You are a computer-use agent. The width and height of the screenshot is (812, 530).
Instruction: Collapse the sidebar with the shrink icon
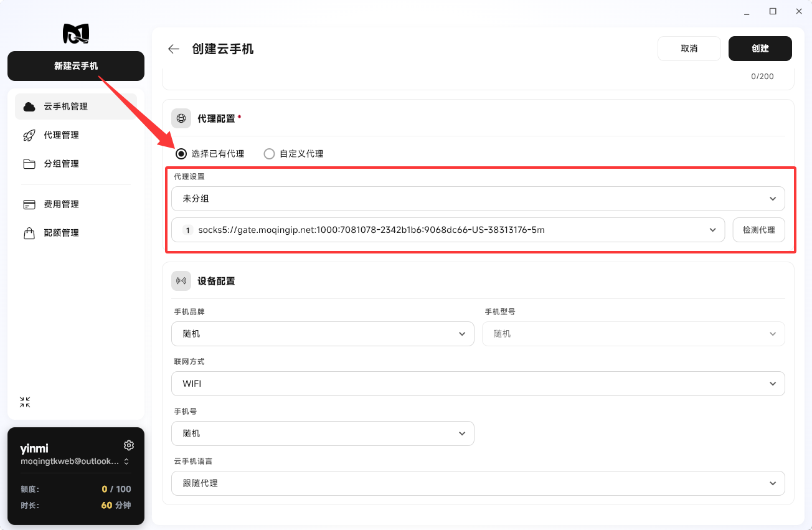point(25,402)
